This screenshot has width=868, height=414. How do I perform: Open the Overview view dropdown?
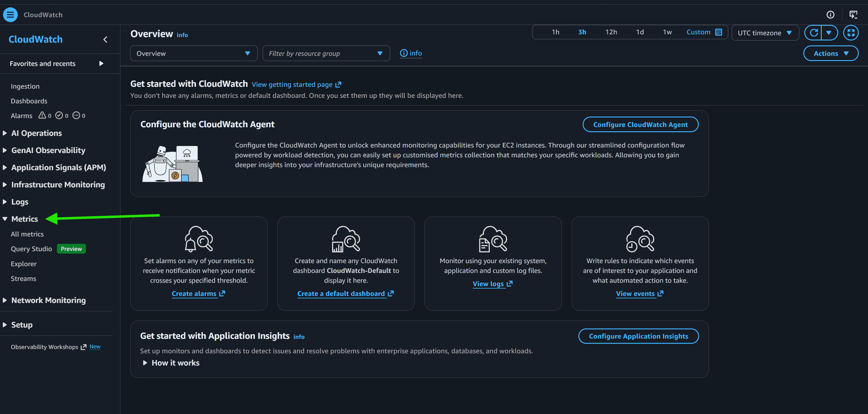194,53
